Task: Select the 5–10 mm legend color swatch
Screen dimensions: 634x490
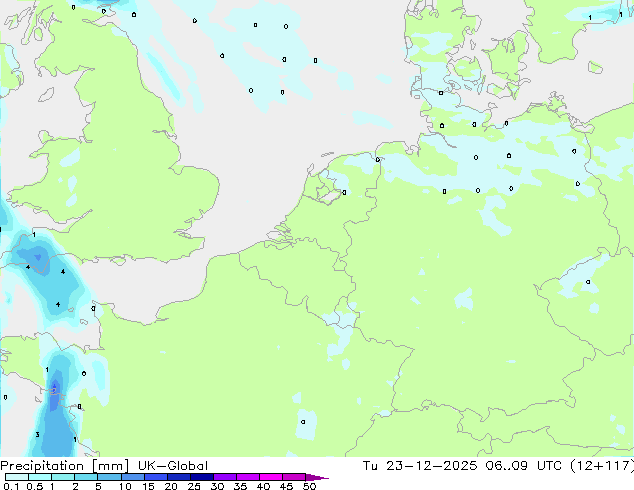Action: [110, 477]
